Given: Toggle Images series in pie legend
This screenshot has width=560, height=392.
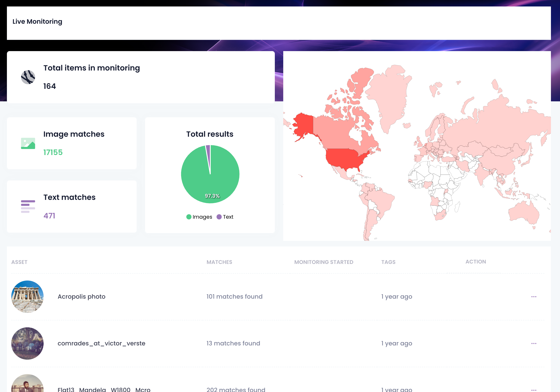Looking at the screenshot, I should point(199,217).
